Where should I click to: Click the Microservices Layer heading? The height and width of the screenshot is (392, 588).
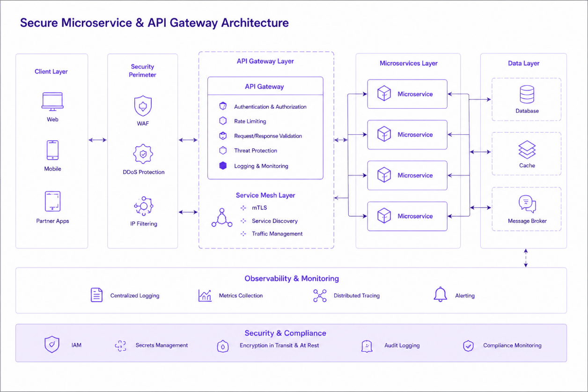point(409,63)
